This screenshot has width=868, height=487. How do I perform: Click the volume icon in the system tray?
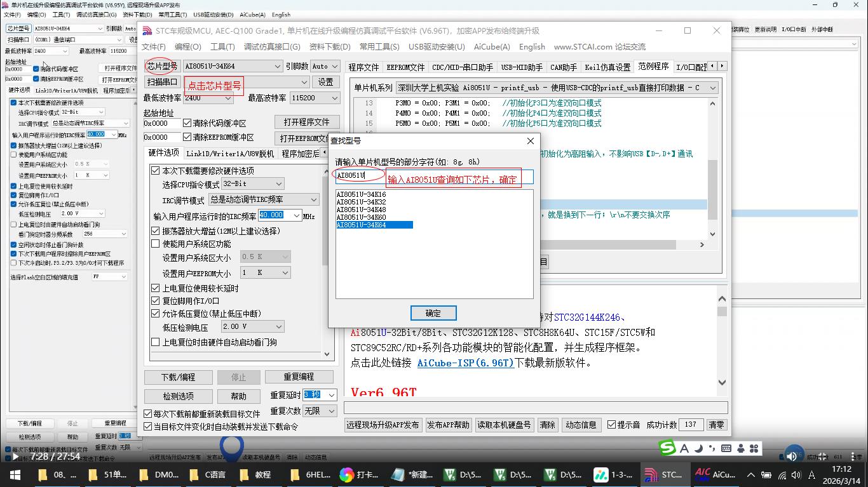pyautogui.click(x=796, y=474)
